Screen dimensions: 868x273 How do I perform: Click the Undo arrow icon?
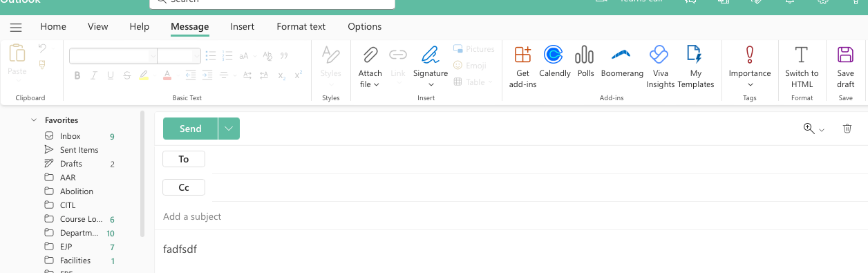pos(42,48)
